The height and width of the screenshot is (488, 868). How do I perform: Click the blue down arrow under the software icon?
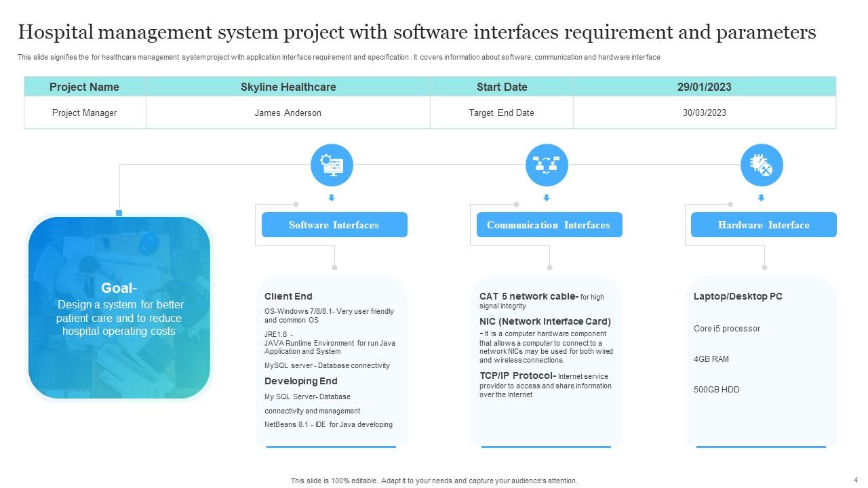tap(332, 199)
